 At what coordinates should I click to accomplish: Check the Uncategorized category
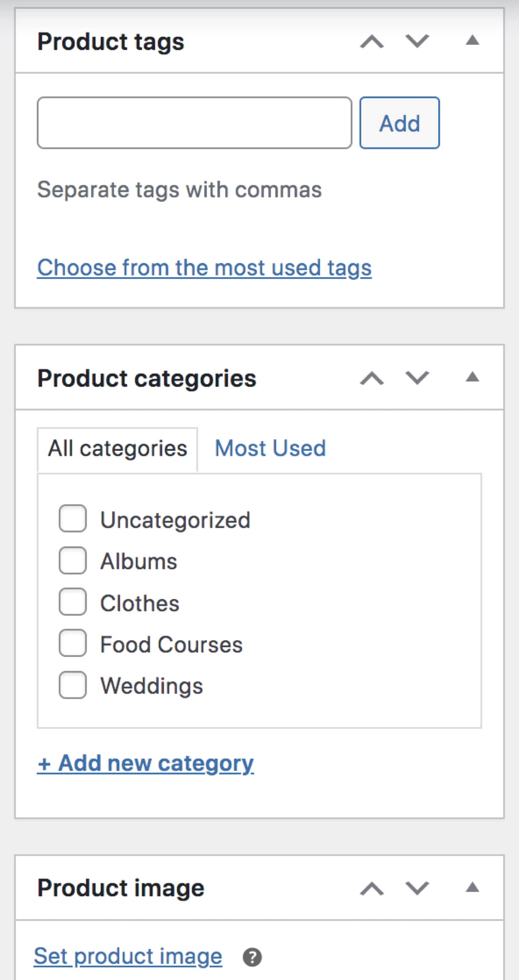[x=73, y=519]
